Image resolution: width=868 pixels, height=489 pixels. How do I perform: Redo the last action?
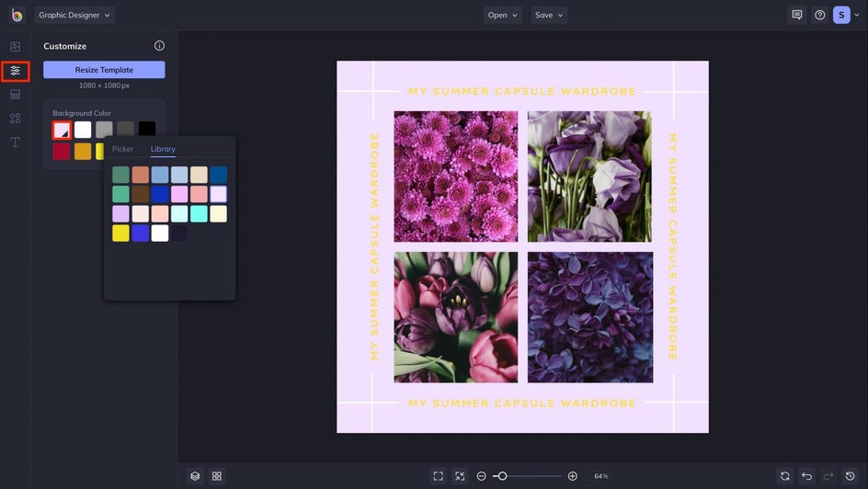[828, 476]
